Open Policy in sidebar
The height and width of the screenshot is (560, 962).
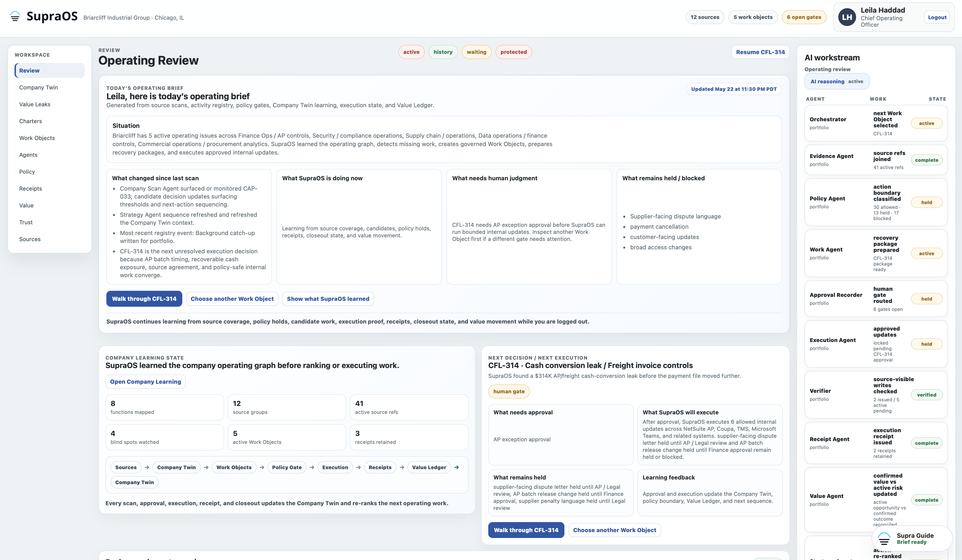point(50,172)
